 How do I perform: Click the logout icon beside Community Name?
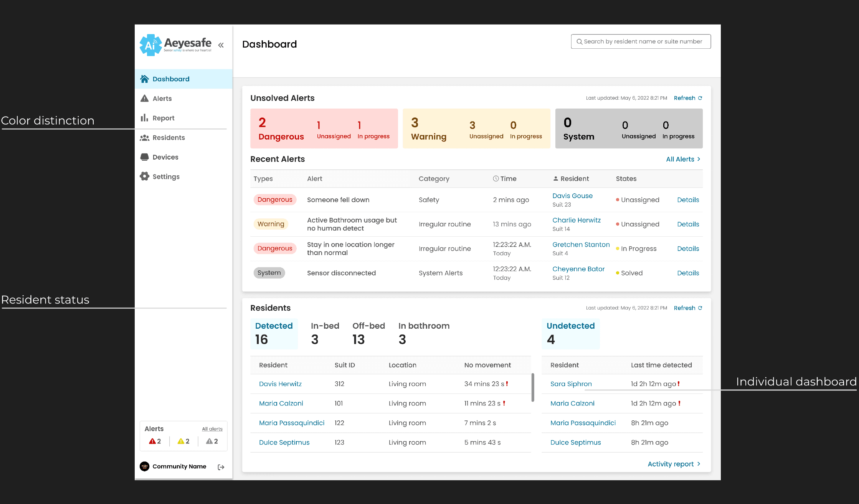pyautogui.click(x=221, y=467)
